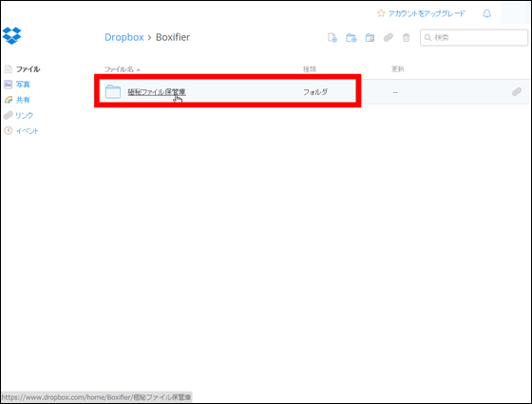Click the share folder toolbar icon
The width and height of the screenshot is (532, 404).
(370, 37)
